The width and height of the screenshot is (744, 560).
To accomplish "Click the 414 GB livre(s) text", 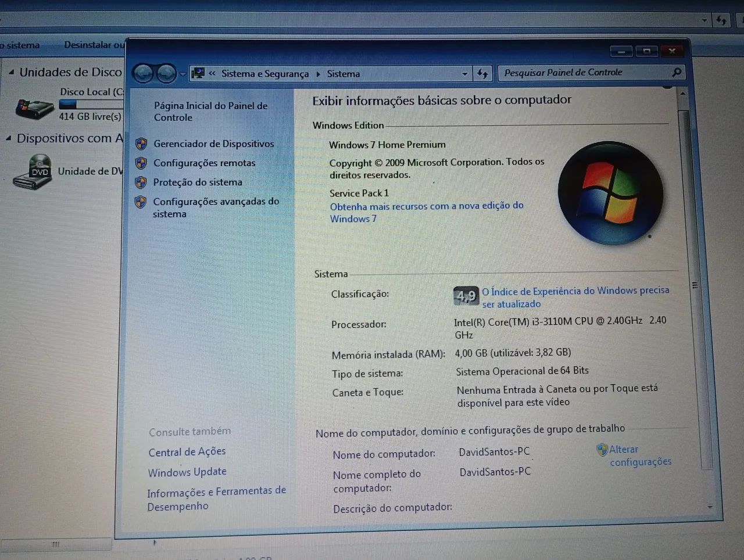I will tap(90, 116).
